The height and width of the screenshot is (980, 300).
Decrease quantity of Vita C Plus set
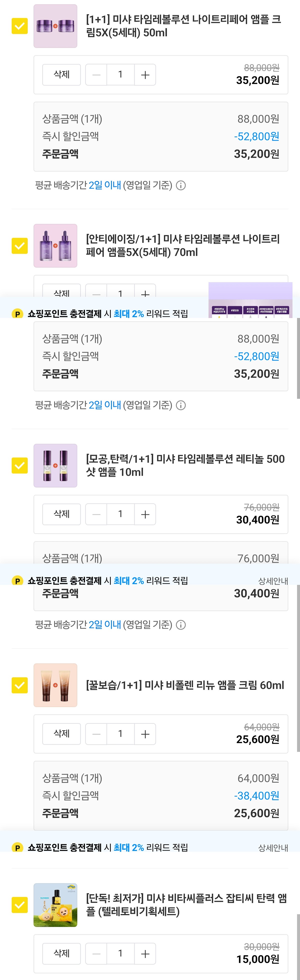[96, 953]
